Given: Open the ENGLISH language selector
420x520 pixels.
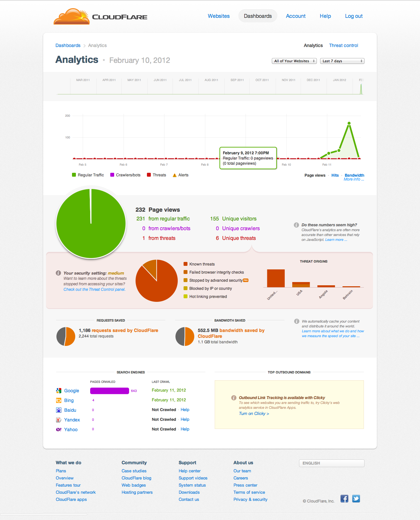Looking at the screenshot, I should [332, 463].
